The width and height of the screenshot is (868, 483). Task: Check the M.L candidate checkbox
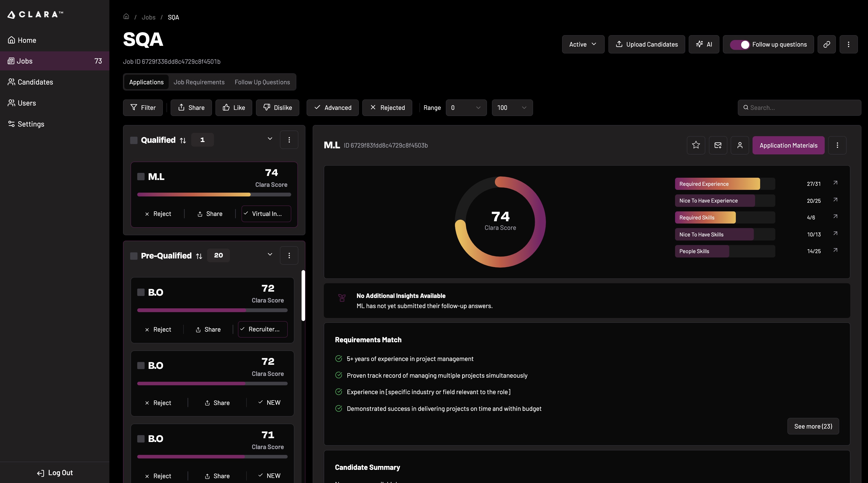coord(141,176)
